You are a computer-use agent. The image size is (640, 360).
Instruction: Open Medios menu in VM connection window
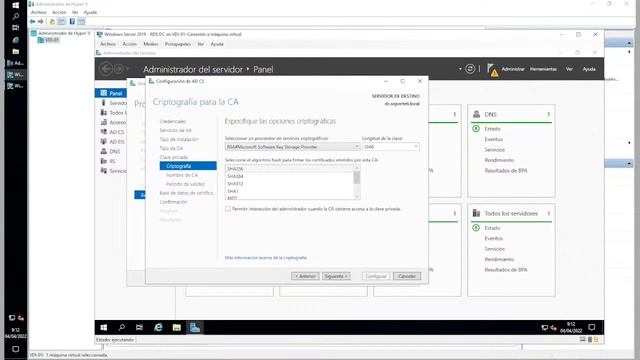coord(151,44)
